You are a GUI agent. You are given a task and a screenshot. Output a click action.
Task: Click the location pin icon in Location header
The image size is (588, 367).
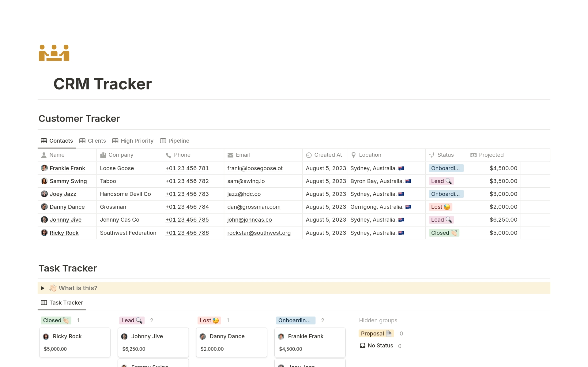click(x=354, y=155)
